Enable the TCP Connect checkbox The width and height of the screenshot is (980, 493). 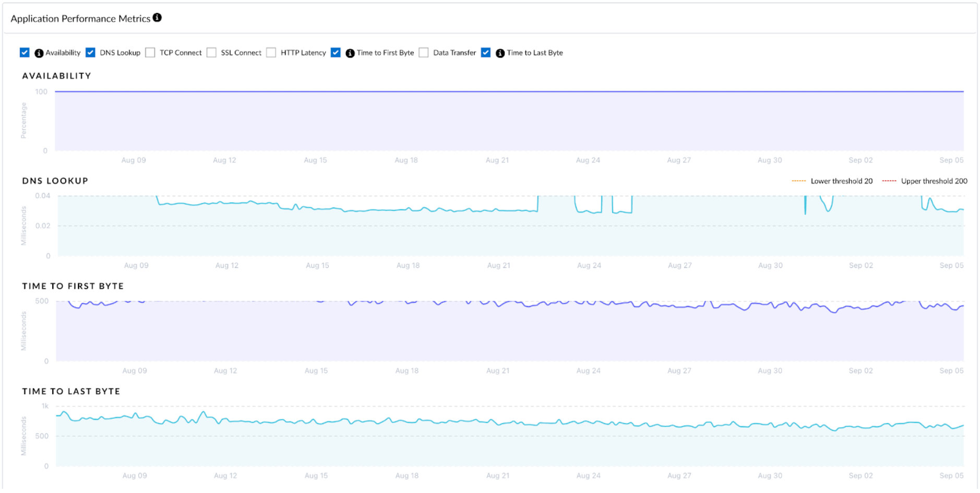pyautogui.click(x=150, y=53)
